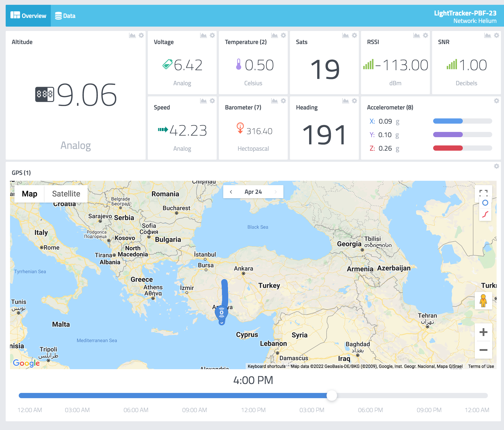The image size is (504, 430).
Task: Click the RSSI widget settings gear
Action: tap(426, 36)
